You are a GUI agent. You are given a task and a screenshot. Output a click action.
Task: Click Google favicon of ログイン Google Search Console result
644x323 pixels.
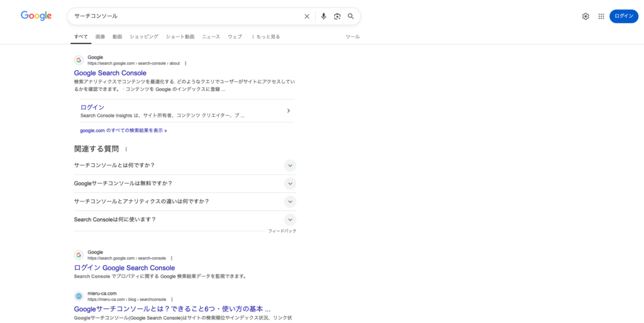click(79, 255)
